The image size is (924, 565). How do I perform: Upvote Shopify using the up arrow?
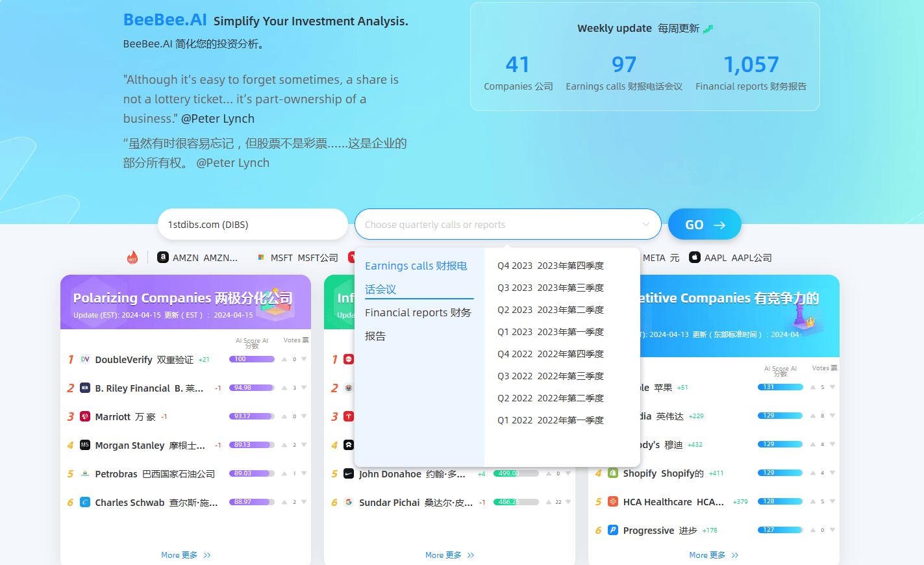[812, 473]
